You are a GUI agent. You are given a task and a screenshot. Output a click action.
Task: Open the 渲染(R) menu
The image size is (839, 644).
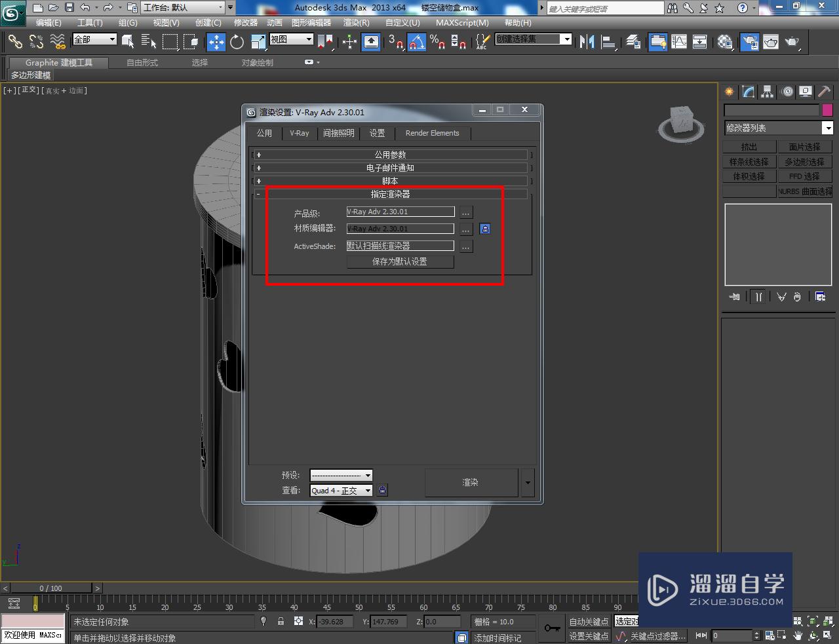tap(357, 22)
